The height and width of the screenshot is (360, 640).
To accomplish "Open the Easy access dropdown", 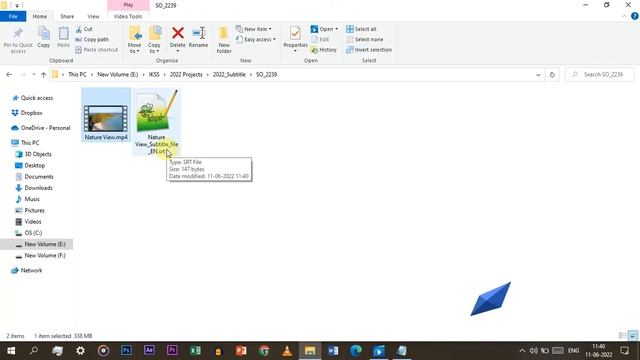I will point(256,40).
